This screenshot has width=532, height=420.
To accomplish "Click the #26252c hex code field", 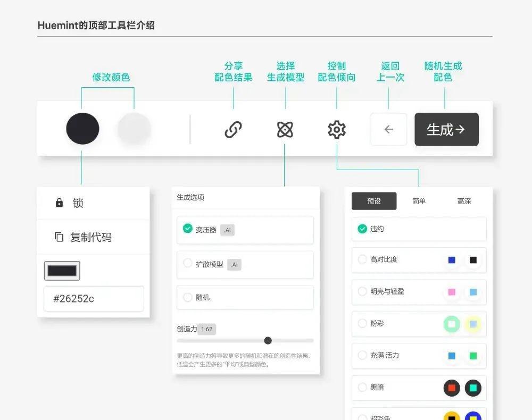I will (x=94, y=299).
